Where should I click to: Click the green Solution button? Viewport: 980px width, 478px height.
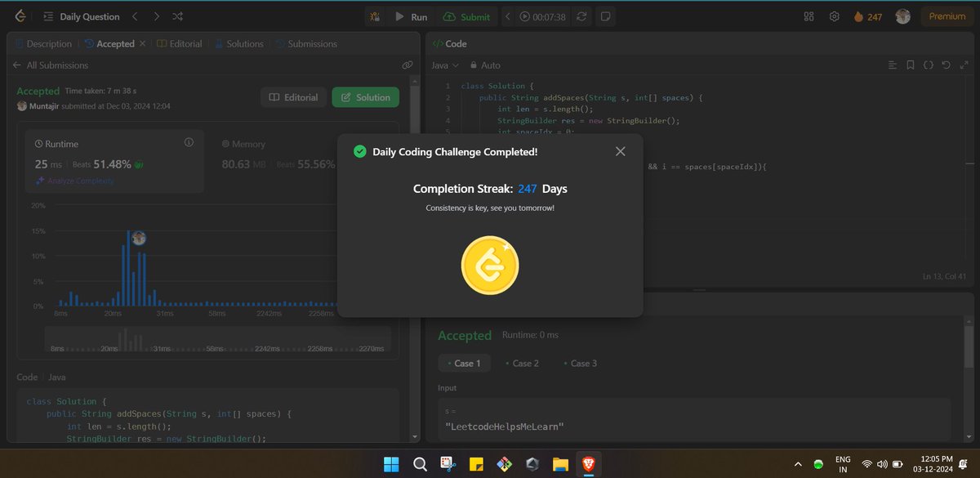pyautogui.click(x=365, y=97)
